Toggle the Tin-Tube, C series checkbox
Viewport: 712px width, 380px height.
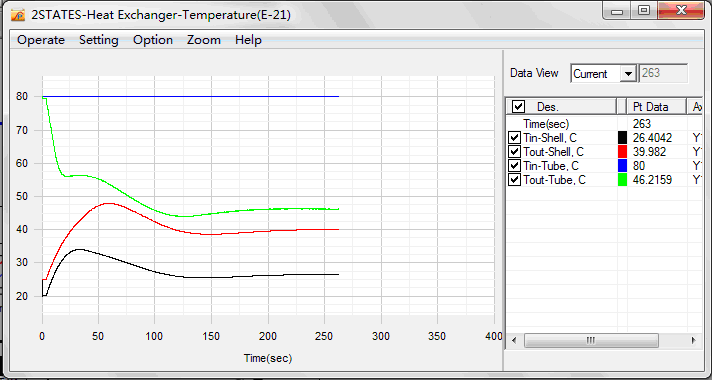click(514, 166)
